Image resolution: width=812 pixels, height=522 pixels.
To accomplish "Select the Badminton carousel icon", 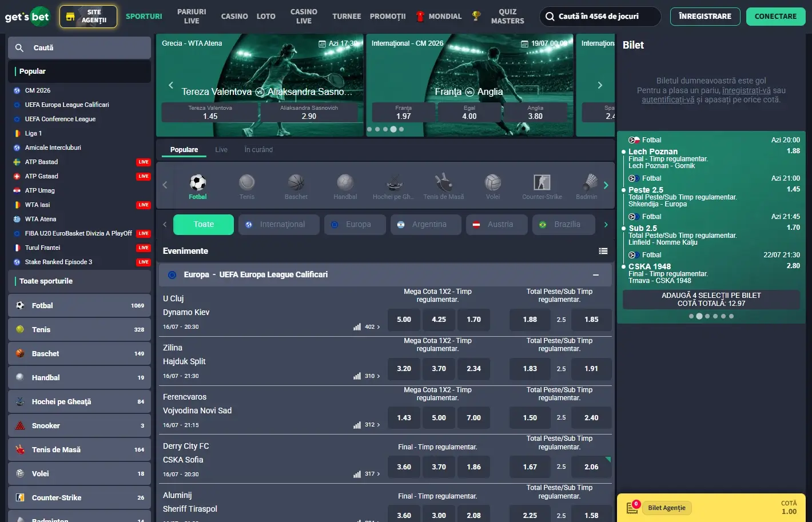I will [x=590, y=182].
